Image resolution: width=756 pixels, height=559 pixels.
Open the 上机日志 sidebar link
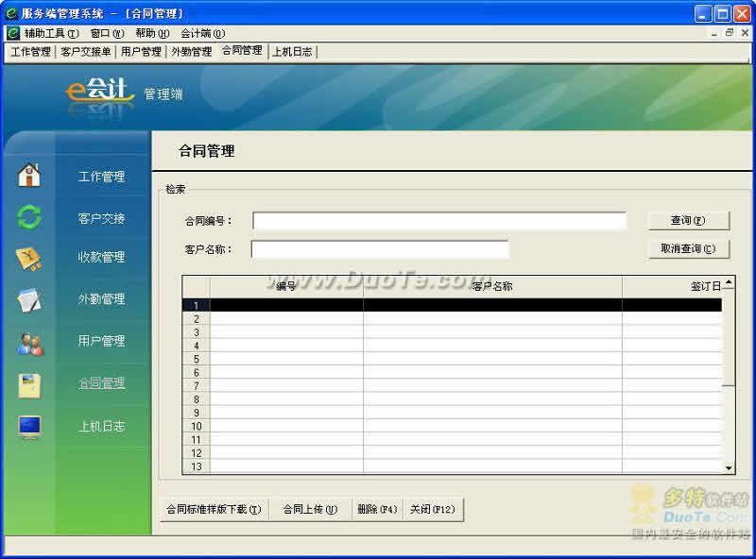coord(102,426)
